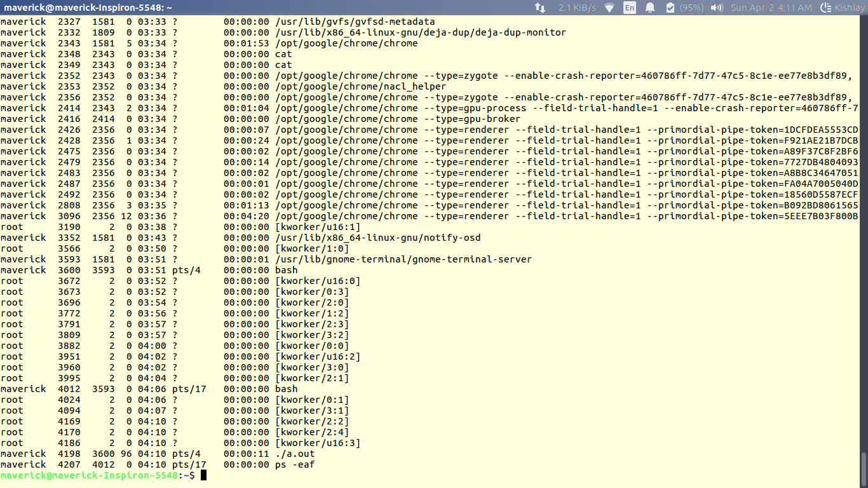This screenshot has width=868, height=488.
Task: Open the notification bell indicator
Action: point(650,8)
